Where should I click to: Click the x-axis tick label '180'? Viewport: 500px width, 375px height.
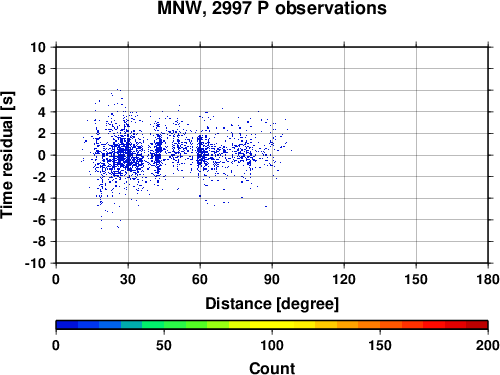pos(488,279)
